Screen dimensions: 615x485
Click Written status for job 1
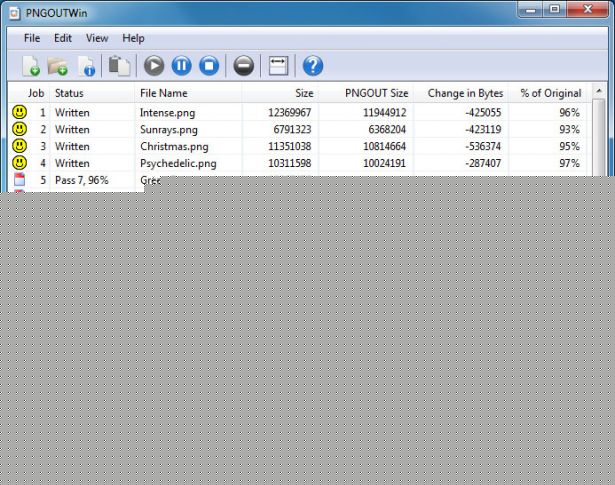tap(72, 113)
